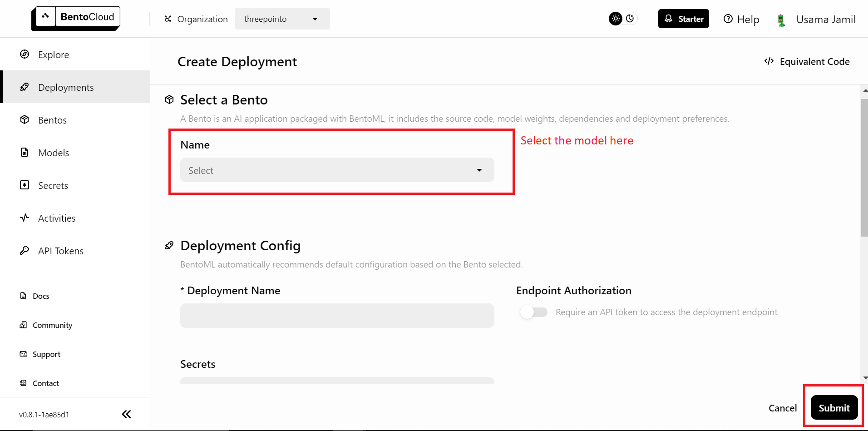Open the Support link
Viewport: 868px width, 431px height.
pyautogui.click(x=46, y=354)
